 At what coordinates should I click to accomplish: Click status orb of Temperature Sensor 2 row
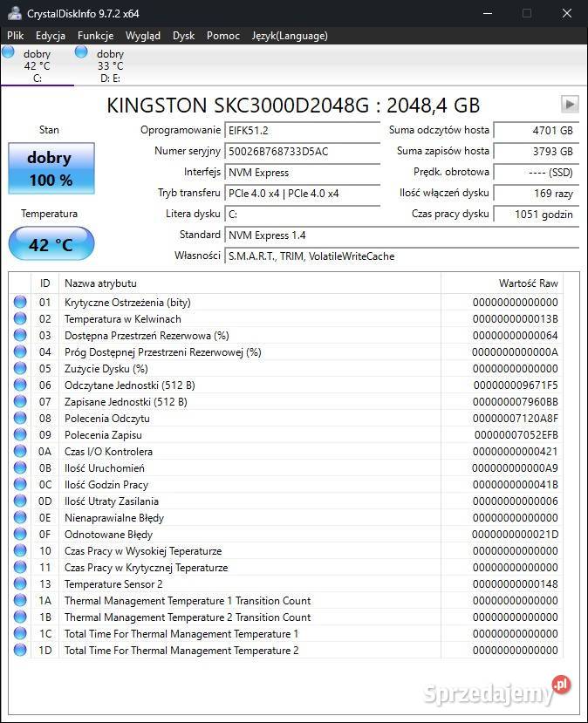tap(20, 583)
